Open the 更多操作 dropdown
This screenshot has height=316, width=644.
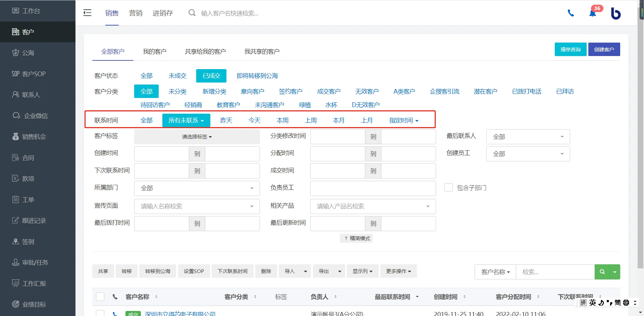click(398, 271)
